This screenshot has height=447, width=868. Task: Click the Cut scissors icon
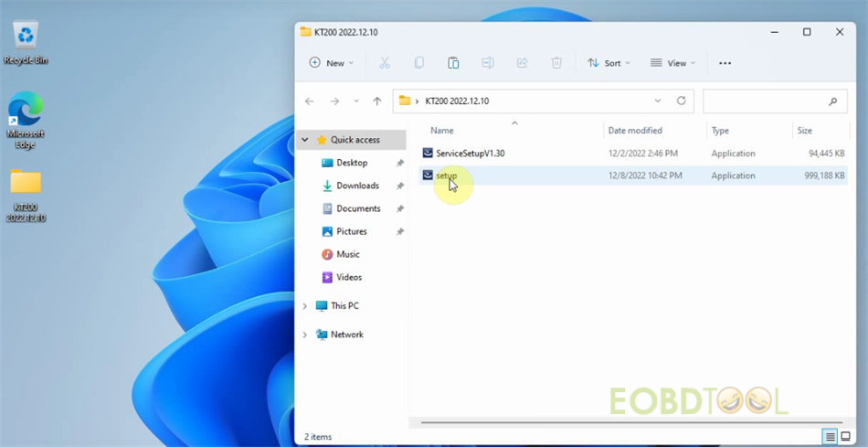tap(385, 63)
